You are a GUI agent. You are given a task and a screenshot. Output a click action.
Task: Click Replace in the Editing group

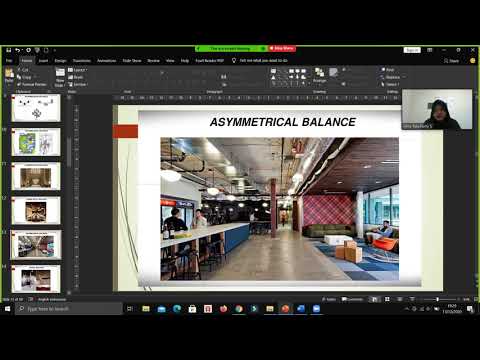click(x=391, y=77)
